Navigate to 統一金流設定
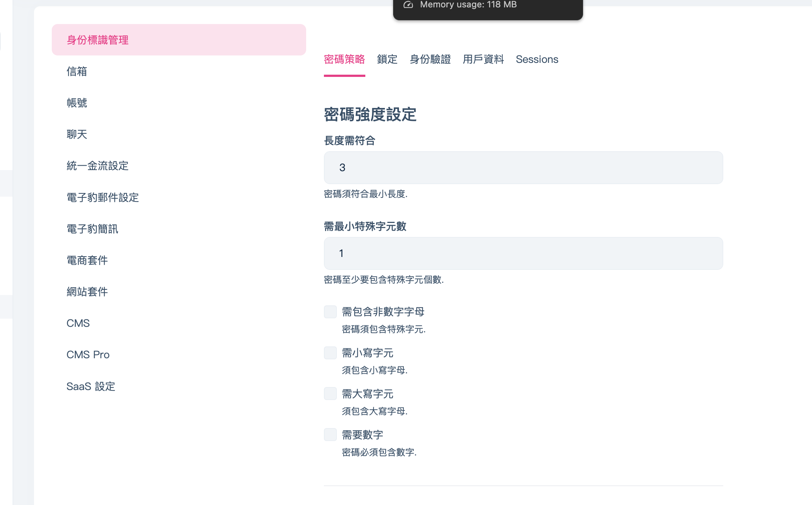Viewport: 812px width, 505px height. coord(98,166)
